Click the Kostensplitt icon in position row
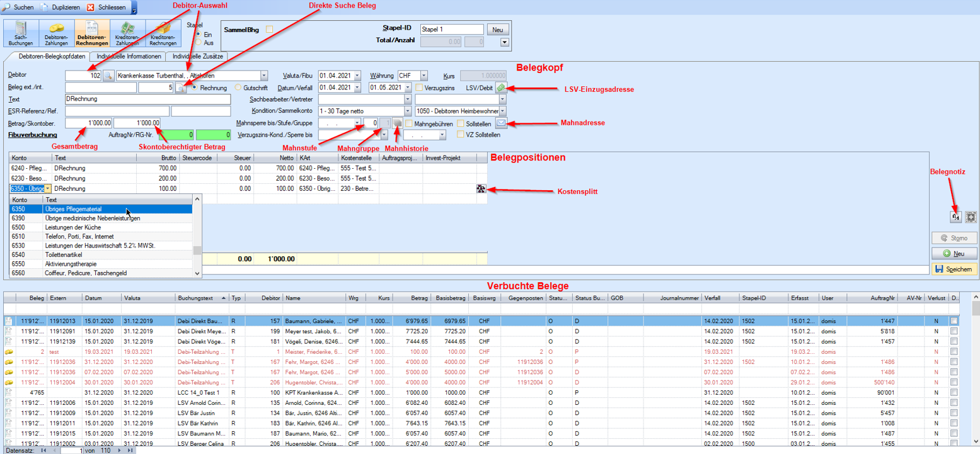 [481, 189]
